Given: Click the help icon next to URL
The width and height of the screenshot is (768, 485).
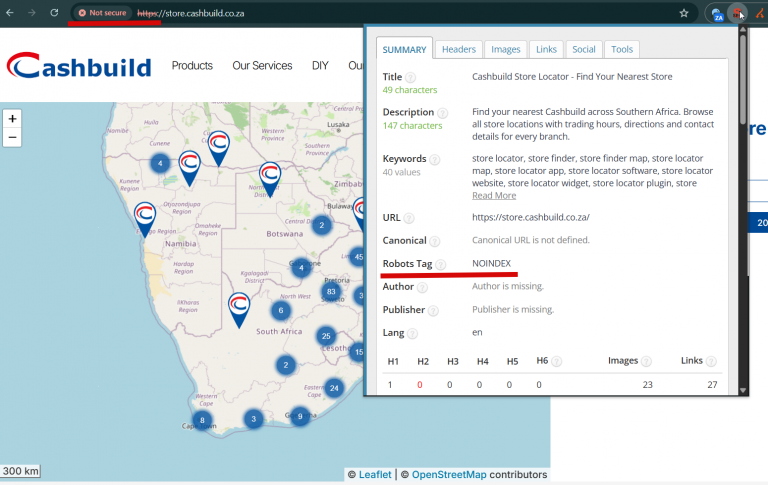Looking at the screenshot, I should coord(409,218).
